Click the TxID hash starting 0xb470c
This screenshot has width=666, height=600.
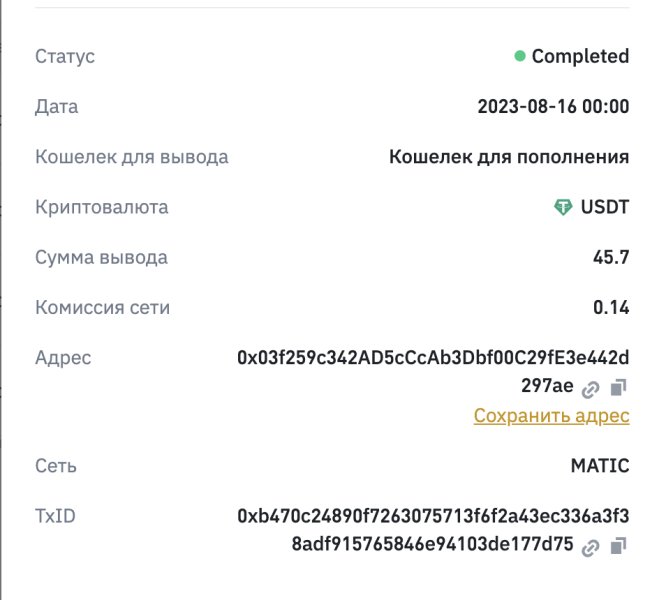433,516
